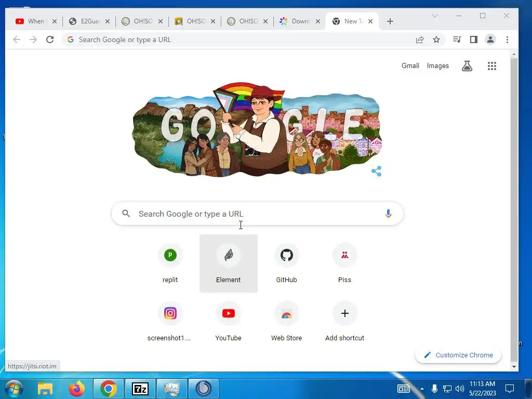Image resolution: width=532 pixels, height=399 pixels.
Task: Open Chrome three-dot menu
Action: pos(507,39)
